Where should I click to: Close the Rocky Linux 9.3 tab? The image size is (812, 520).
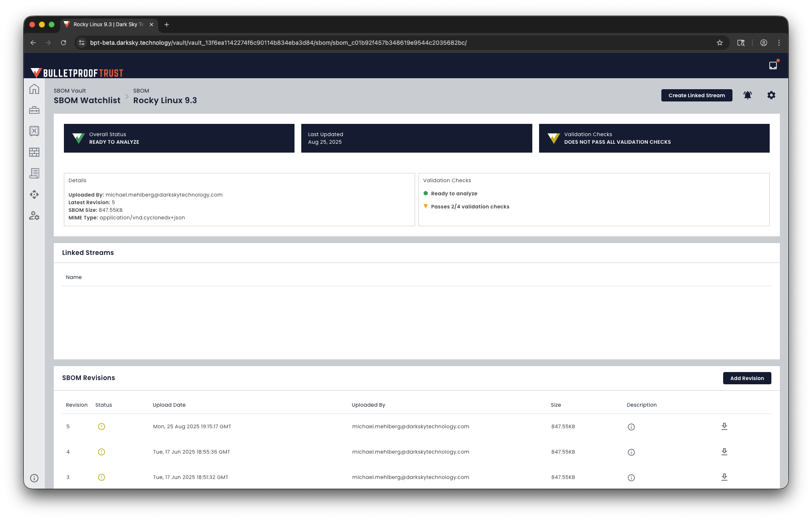[x=151, y=25]
